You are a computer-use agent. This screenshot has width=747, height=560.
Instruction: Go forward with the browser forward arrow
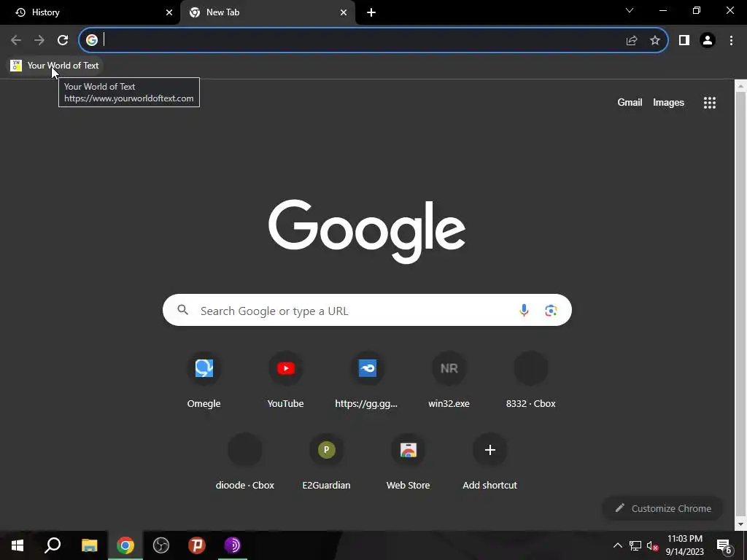(x=39, y=40)
